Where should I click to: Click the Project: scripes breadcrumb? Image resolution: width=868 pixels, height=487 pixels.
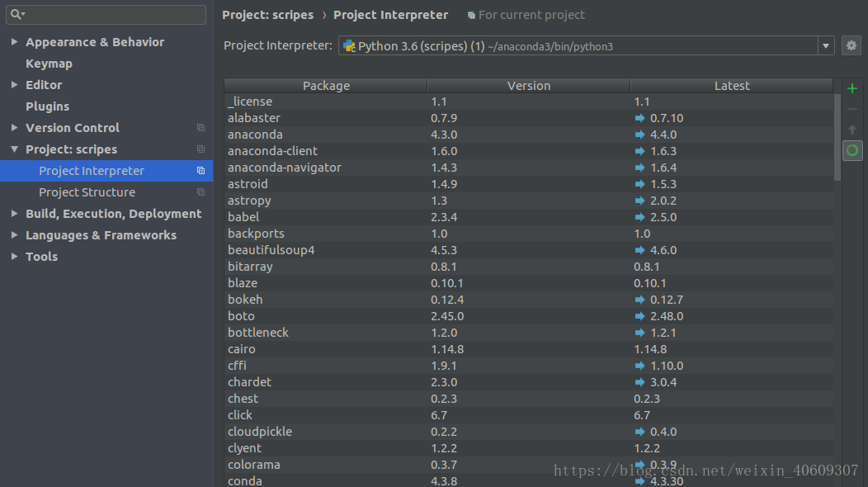268,15
